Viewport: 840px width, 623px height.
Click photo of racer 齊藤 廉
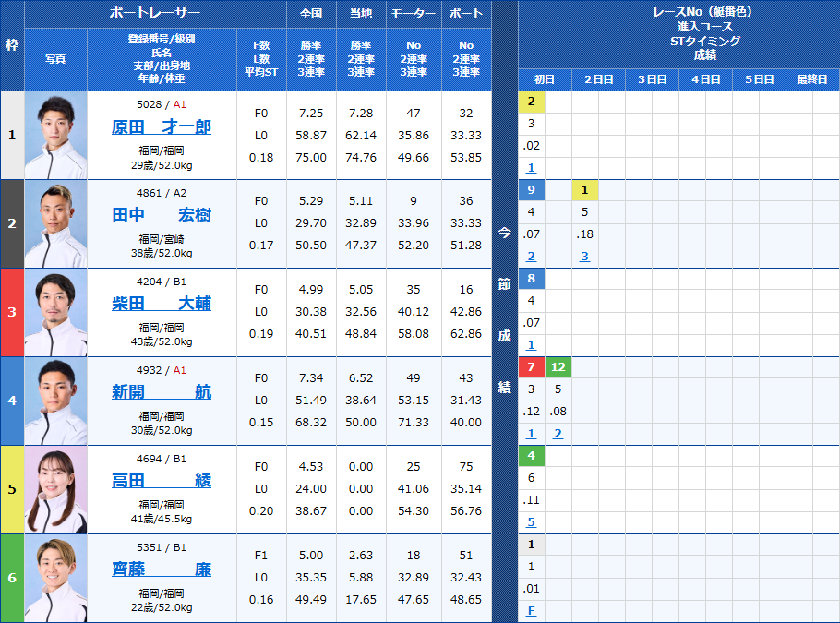pos(55,578)
